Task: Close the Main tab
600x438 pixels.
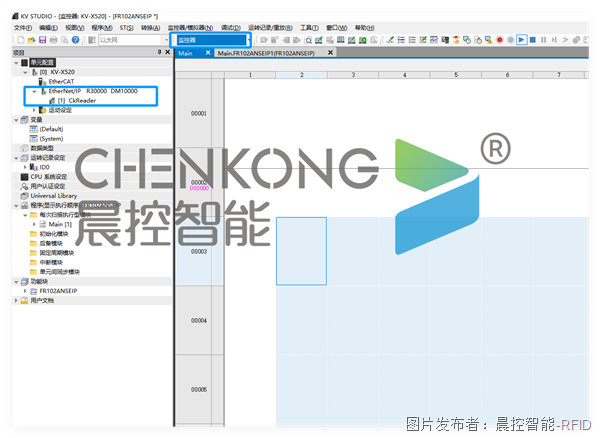Action: [208, 53]
